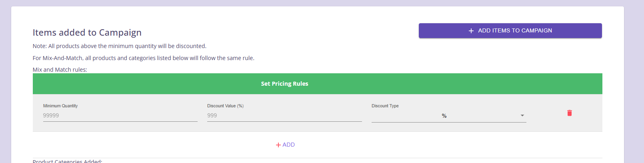Viewport: 644px width, 163px height.
Task: Click the 999 placeholder in Discount Value
Action: (212, 115)
